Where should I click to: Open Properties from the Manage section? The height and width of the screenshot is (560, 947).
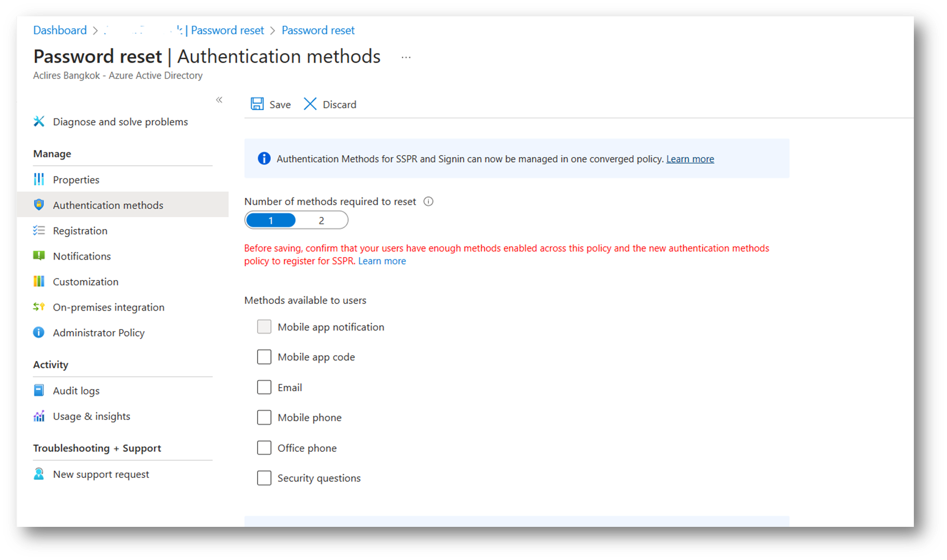[x=76, y=180]
